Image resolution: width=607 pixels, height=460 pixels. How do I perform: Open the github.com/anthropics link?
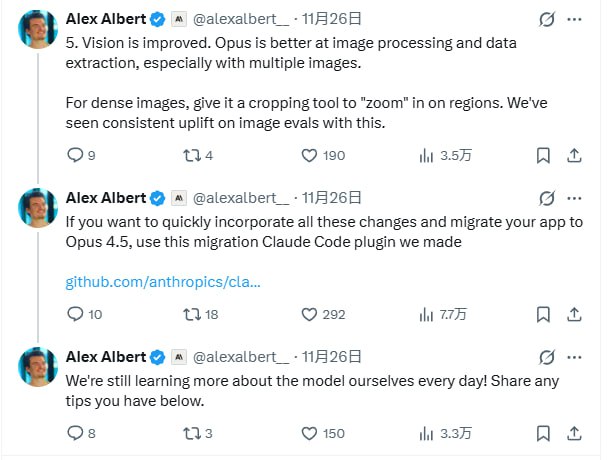click(163, 281)
